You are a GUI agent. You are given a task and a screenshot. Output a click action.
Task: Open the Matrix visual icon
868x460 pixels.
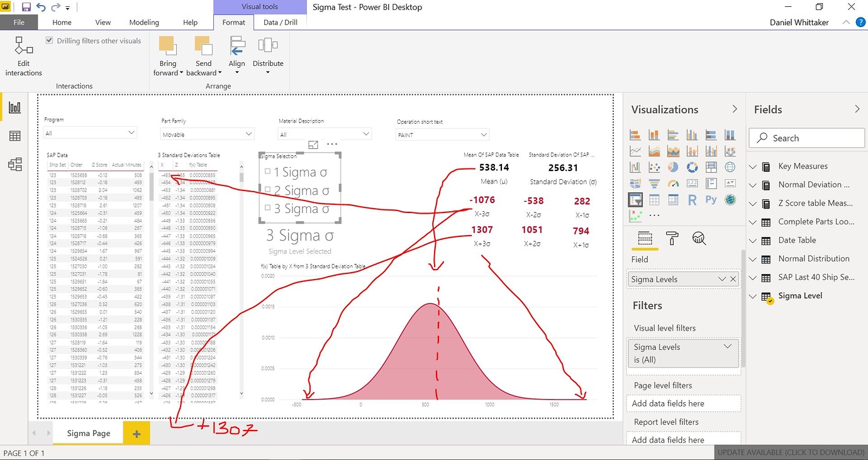point(673,199)
